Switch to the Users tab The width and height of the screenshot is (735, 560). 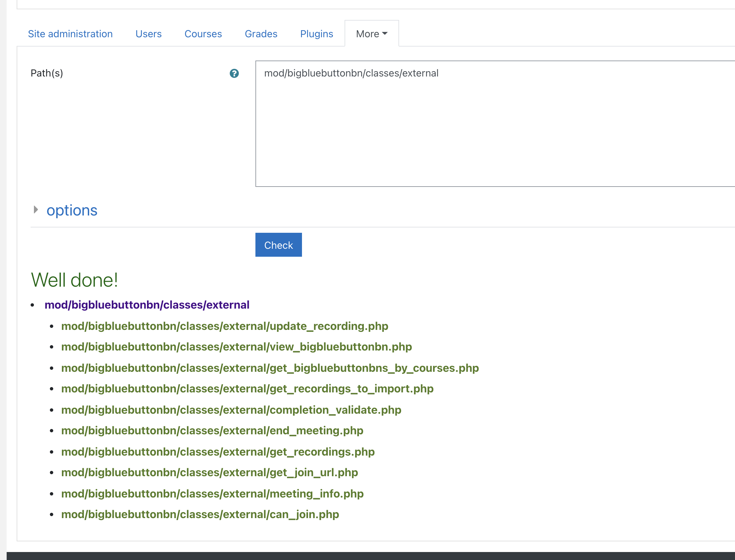[x=149, y=34]
